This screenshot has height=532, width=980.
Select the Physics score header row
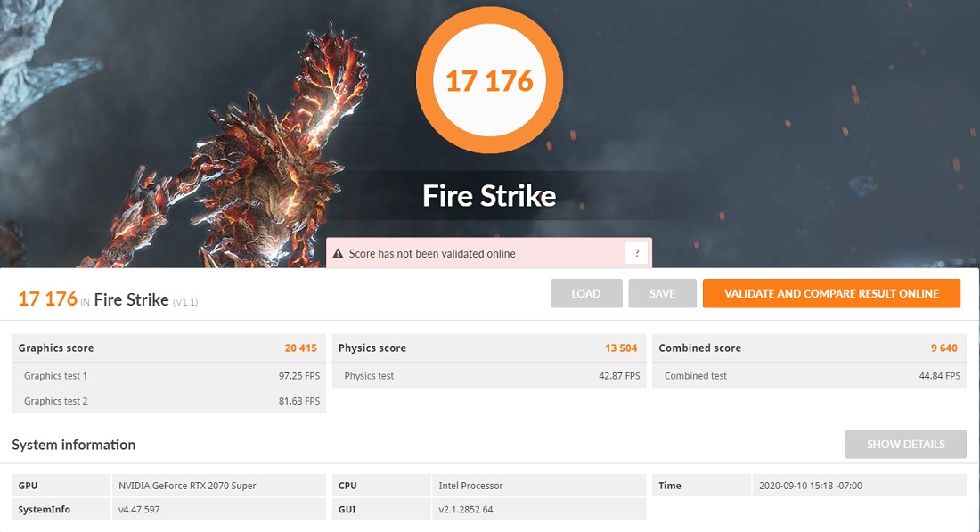pyautogui.click(x=489, y=348)
